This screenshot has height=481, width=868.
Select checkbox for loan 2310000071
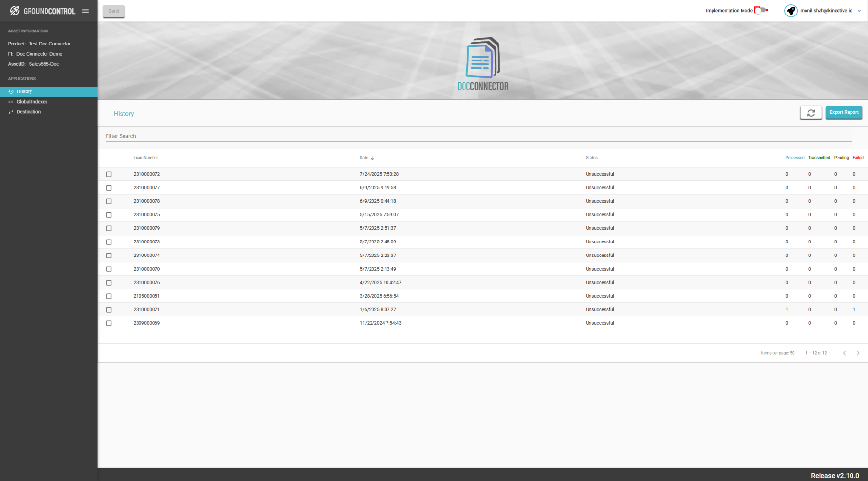[109, 310]
